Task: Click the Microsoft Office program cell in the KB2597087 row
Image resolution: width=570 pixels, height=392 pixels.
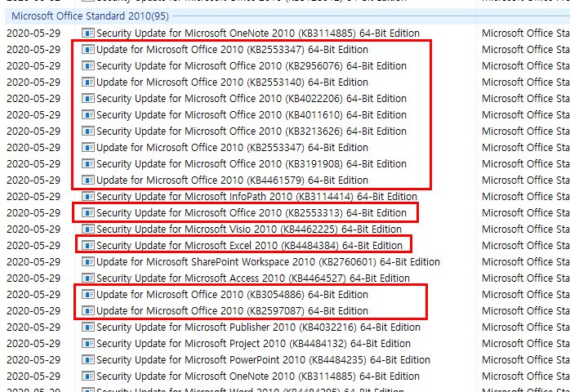Action: (526, 311)
